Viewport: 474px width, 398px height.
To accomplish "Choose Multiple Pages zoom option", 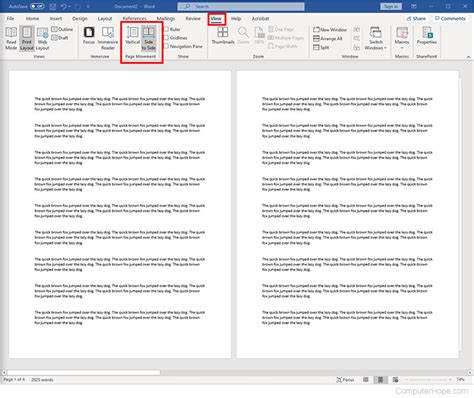I will 286,38.
